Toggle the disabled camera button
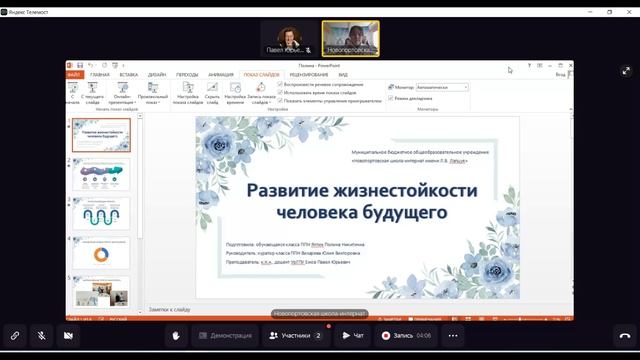 coord(68,336)
